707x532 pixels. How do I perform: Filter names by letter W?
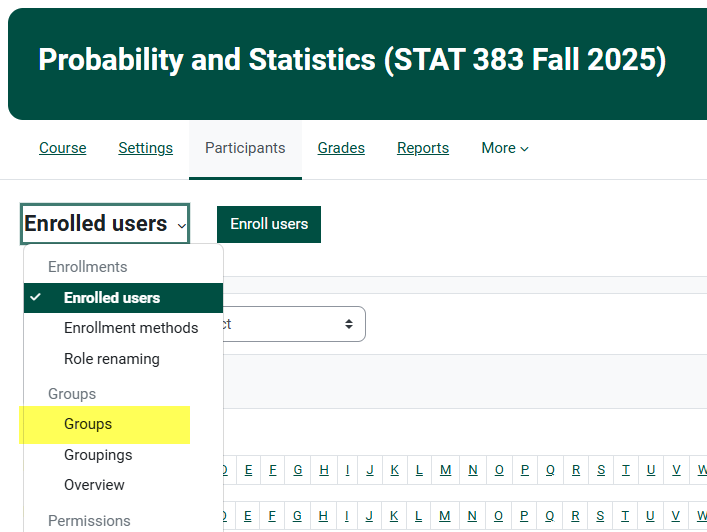click(x=703, y=470)
